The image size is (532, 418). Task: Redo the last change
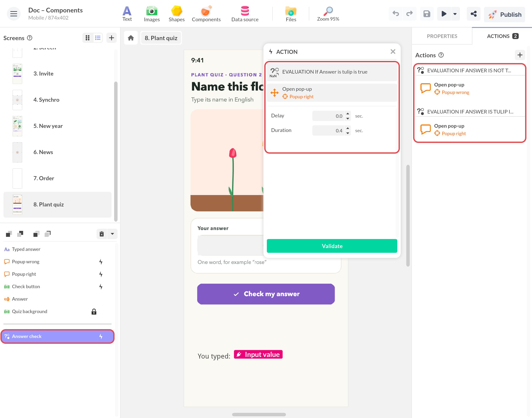click(410, 14)
